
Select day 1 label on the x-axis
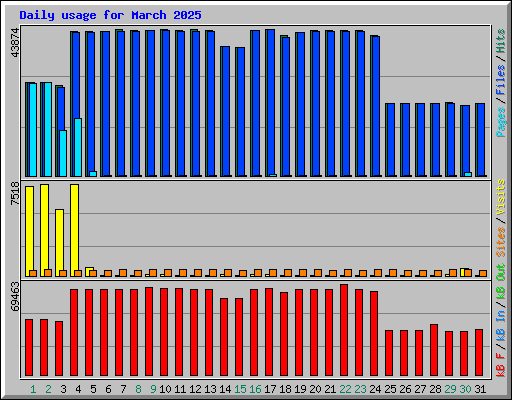(x=33, y=389)
